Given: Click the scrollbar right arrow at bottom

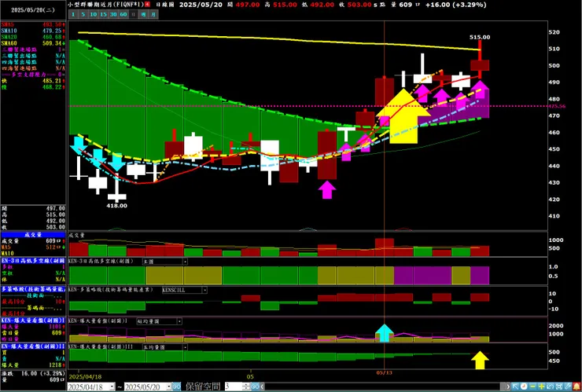Looking at the screenshot, I should [508, 387].
